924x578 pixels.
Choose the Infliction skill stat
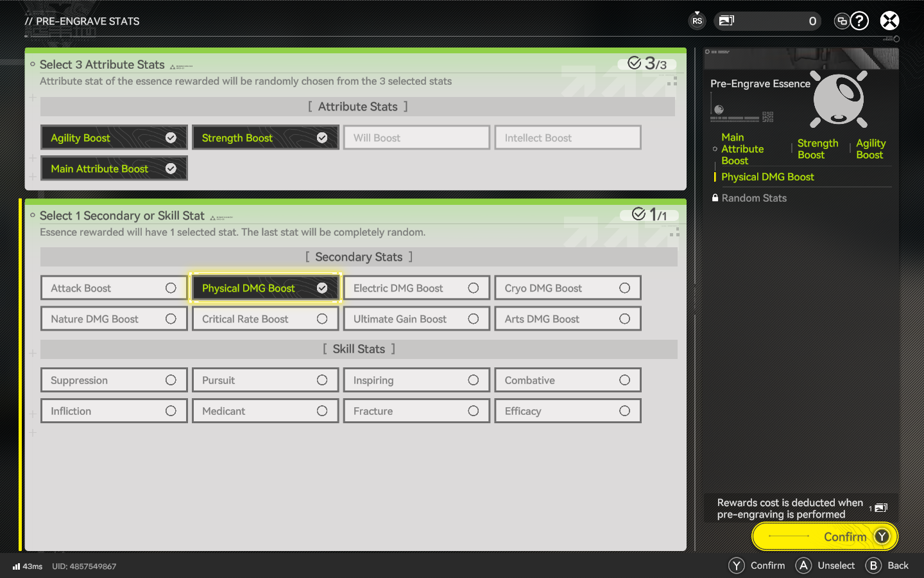click(x=114, y=411)
